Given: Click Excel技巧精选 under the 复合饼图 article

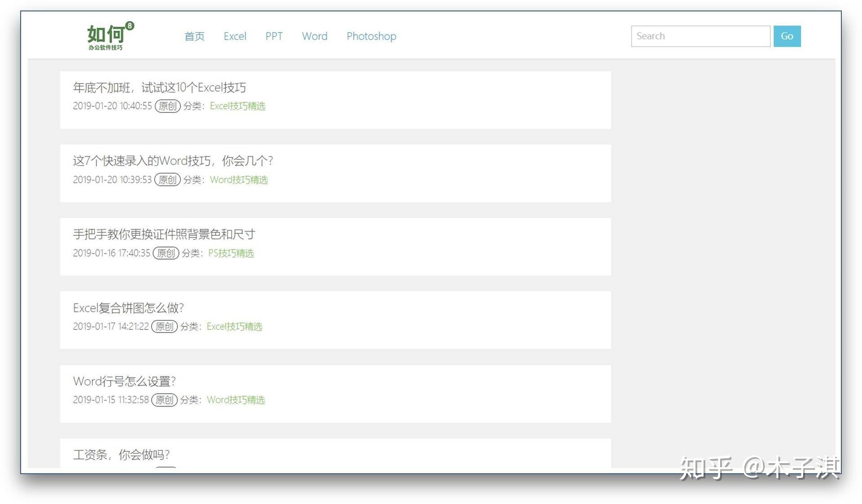Looking at the screenshot, I should click(x=234, y=327).
